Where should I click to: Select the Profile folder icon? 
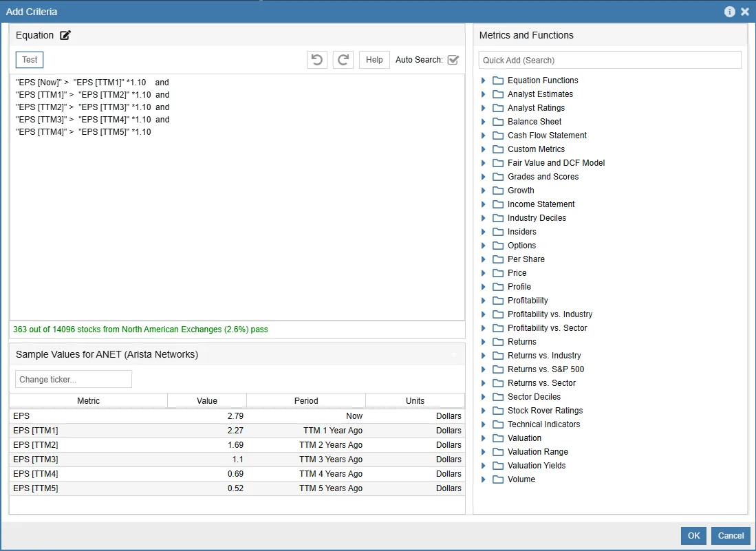(x=498, y=287)
